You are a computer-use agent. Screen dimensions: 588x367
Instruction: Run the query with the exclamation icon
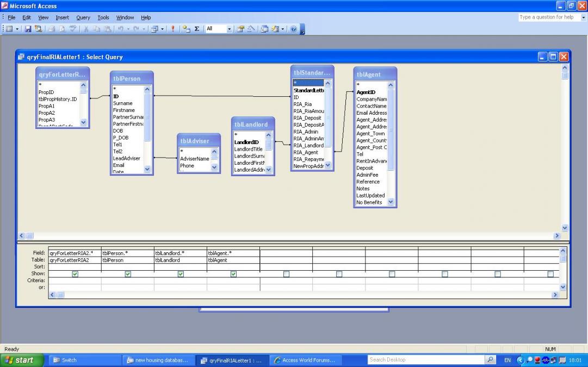click(173, 29)
